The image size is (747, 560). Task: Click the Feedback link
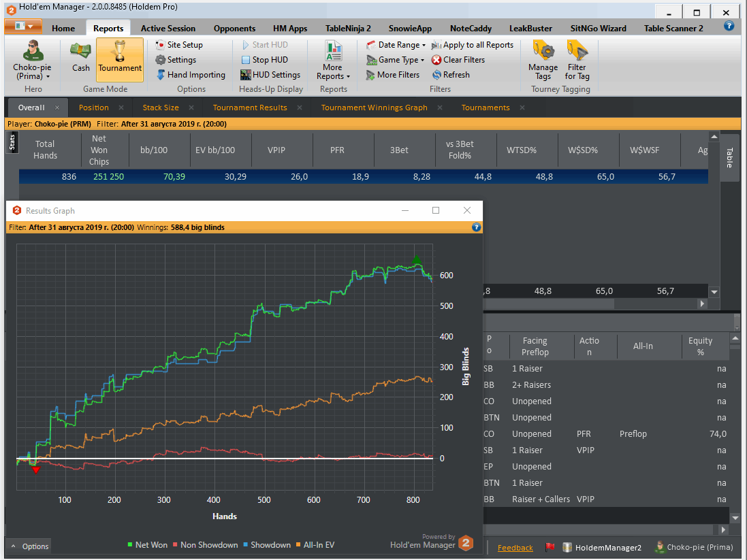[x=515, y=548]
